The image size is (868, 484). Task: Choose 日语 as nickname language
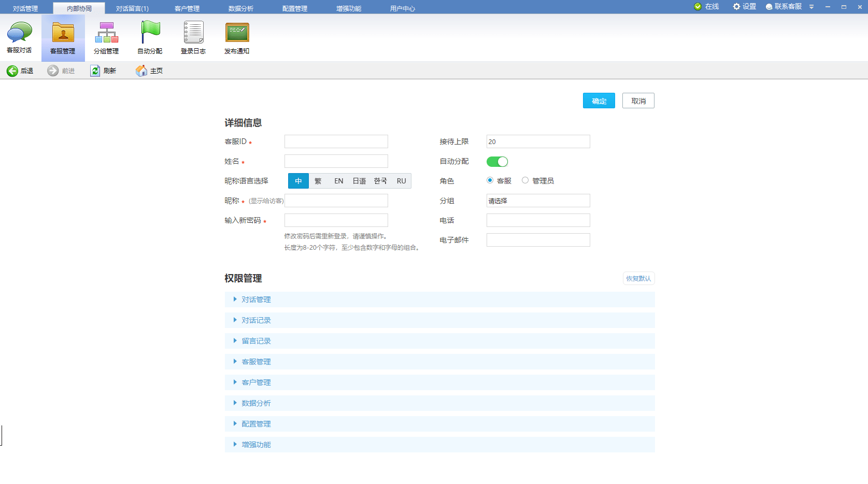(x=359, y=181)
